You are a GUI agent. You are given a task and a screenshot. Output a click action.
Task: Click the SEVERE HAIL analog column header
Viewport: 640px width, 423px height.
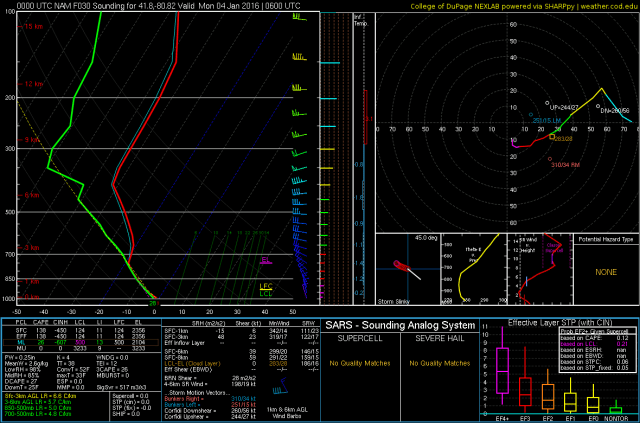point(438,343)
